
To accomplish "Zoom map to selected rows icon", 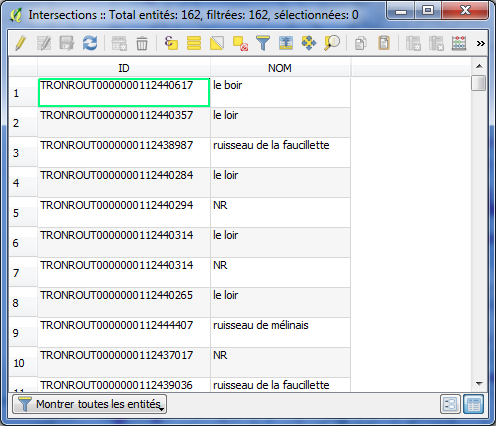I will coord(332,43).
